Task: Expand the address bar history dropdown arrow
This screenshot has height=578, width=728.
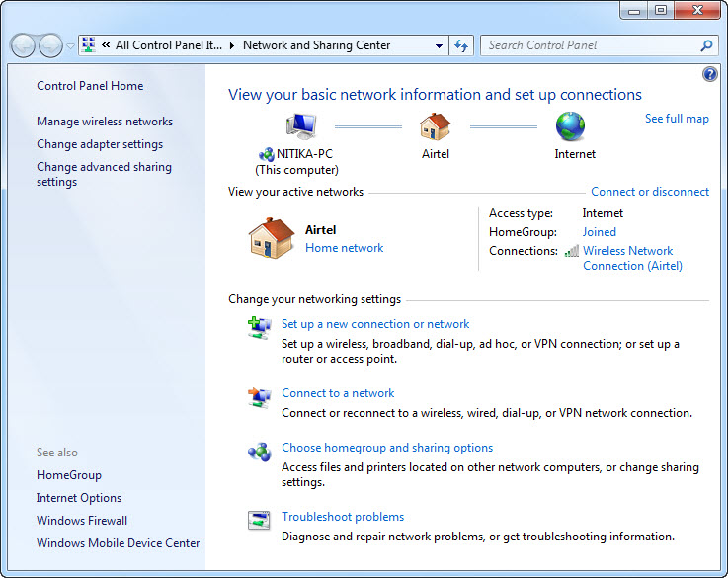Action: click(440, 45)
